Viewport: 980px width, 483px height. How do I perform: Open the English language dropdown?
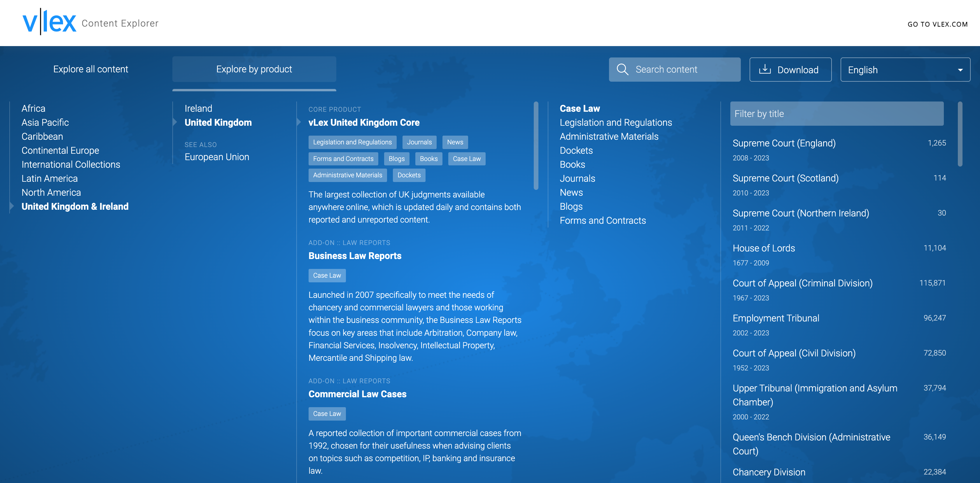point(905,70)
